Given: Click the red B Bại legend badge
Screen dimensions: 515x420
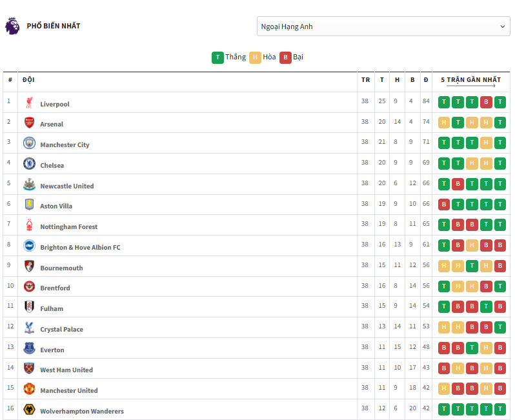Looking at the screenshot, I should [285, 57].
